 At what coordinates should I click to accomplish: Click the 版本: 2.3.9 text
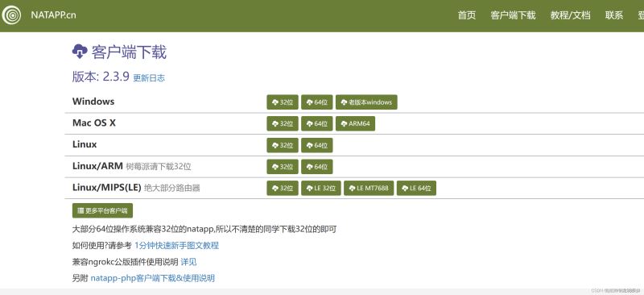click(x=101, y=77)
